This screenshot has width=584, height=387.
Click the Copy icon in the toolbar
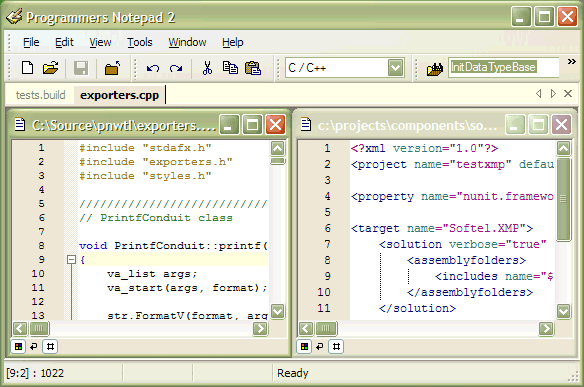click(x=230, y=68)
